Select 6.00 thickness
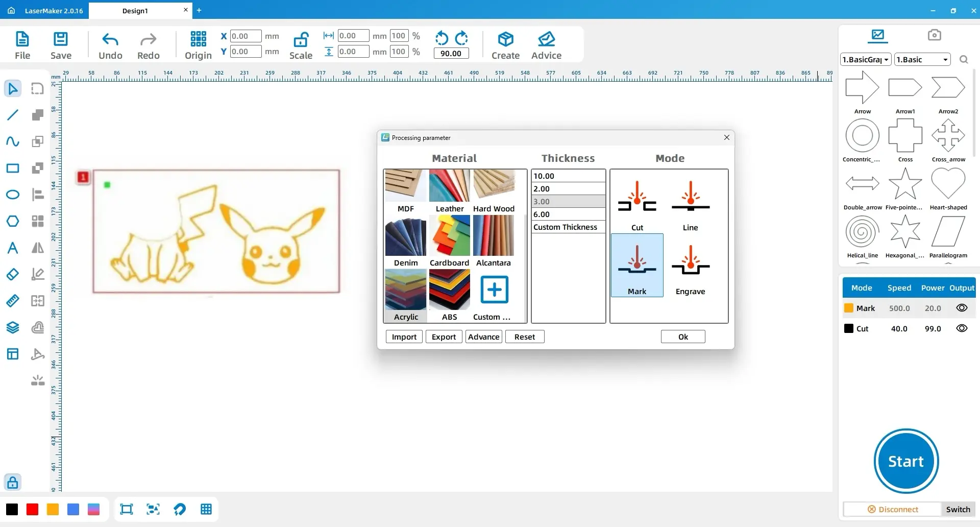Viewport: 980px width, 527px height. 568,214
